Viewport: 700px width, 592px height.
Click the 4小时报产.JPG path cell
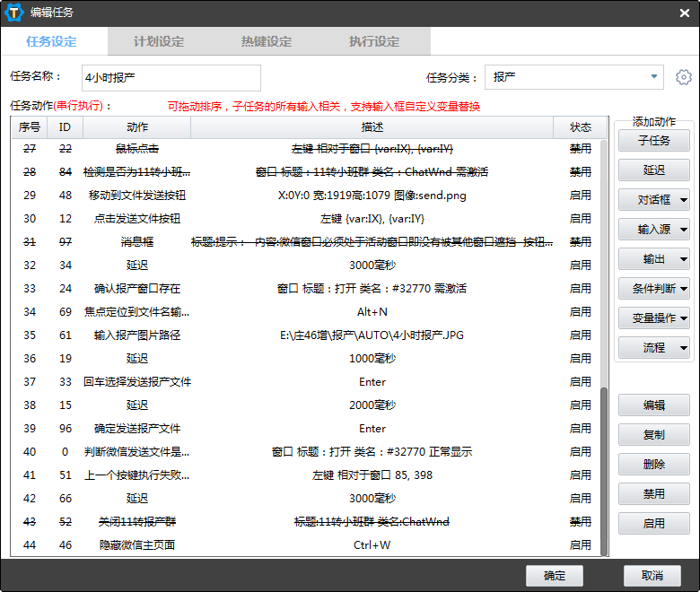pos(372,335)
